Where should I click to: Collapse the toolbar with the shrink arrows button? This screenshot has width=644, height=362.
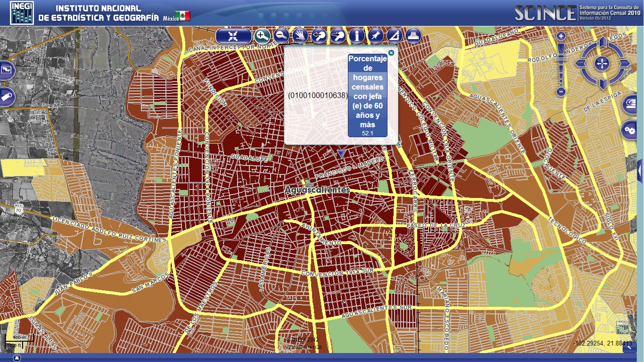coord(233,36)
